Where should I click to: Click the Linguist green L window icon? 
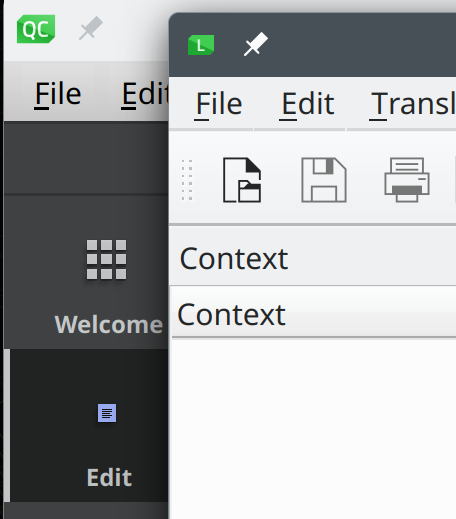click(201, 45)
